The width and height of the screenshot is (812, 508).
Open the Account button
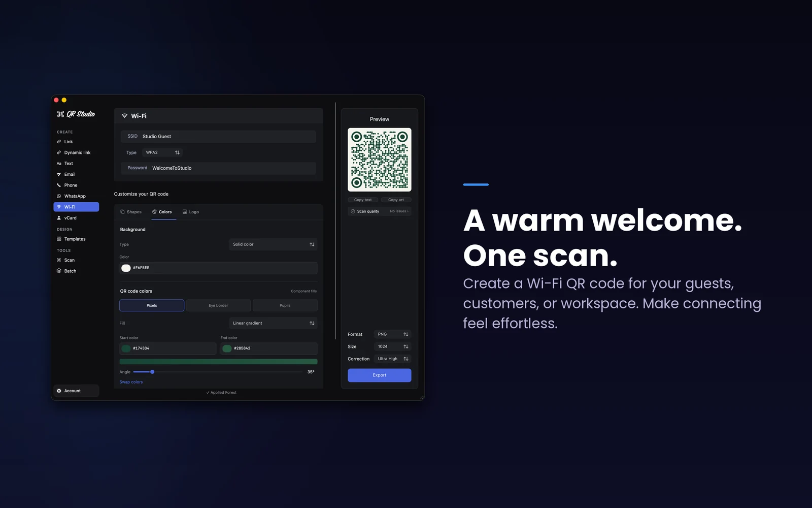coord(76,391)
